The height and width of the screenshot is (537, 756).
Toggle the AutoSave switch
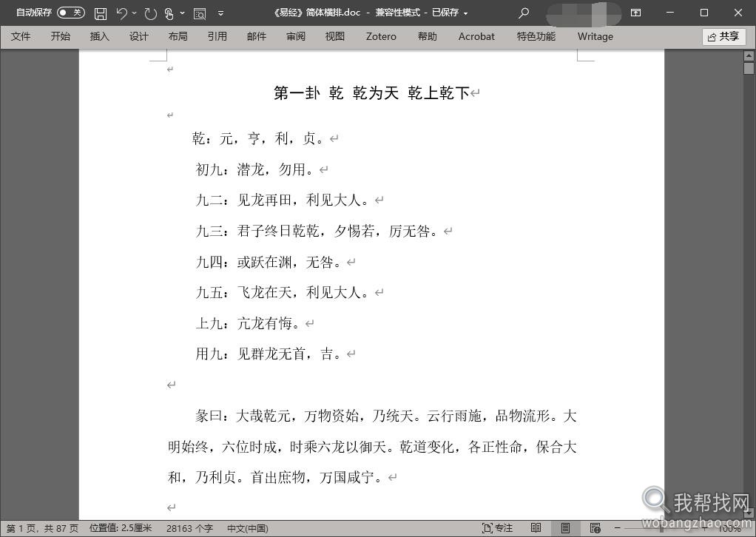point(71,13)
